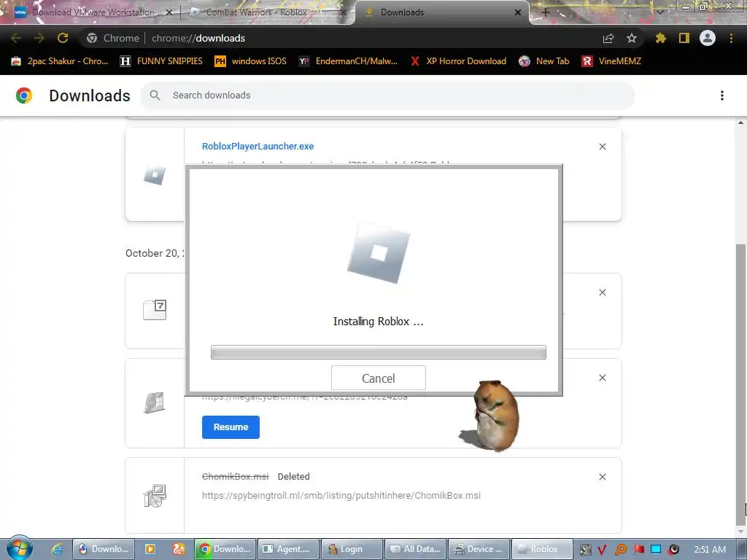Screen dimensions: 747x560
Task: Remove the first October 20 download entry
Action: point(602,292)
